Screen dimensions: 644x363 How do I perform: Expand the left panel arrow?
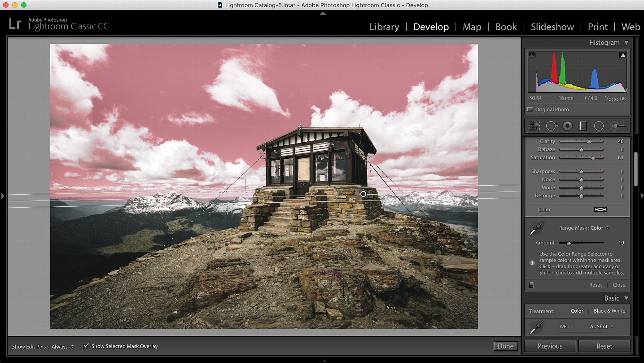click(3, 196)
